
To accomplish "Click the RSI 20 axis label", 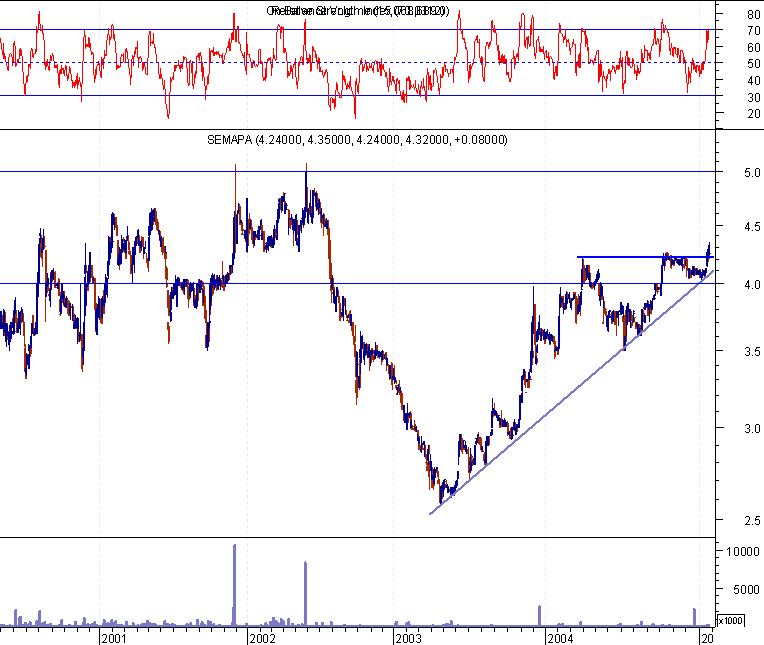I will click(754, 114).
